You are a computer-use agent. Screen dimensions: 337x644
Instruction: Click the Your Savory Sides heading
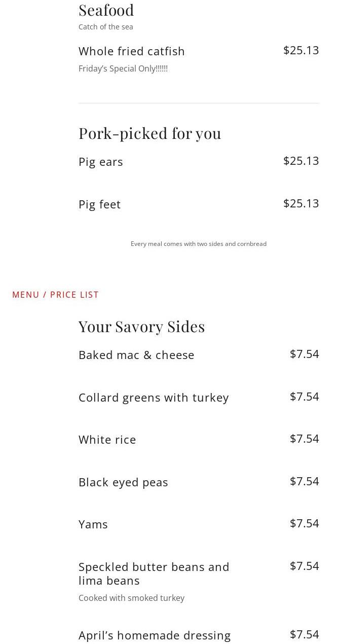pos(142,327)
